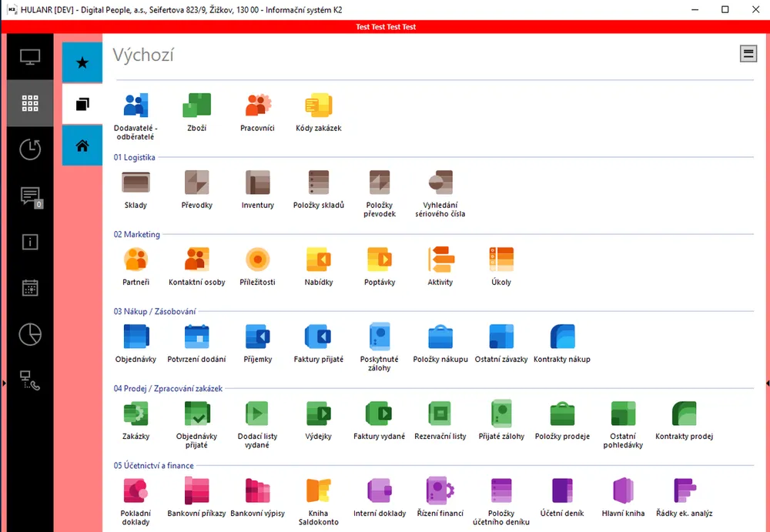Select the stacked windows tab
The image size is (770, 532).
(82, 104)
